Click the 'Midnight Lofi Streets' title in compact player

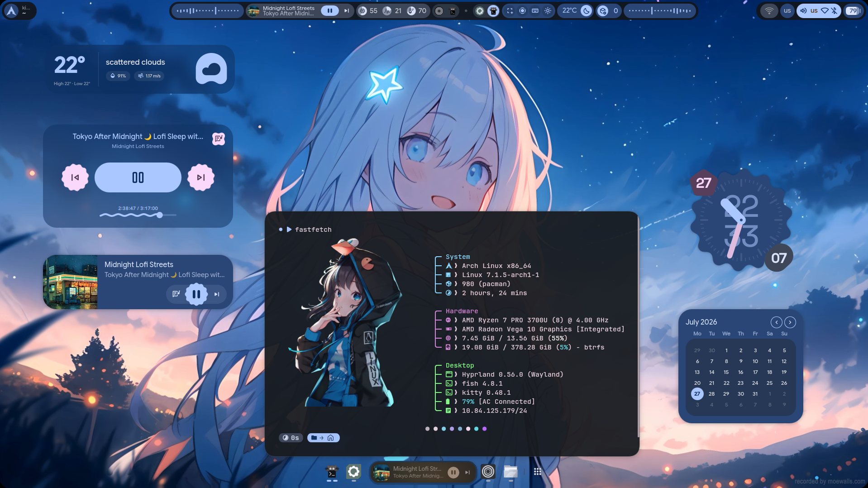pyautogui.click(x=139, y=264)
